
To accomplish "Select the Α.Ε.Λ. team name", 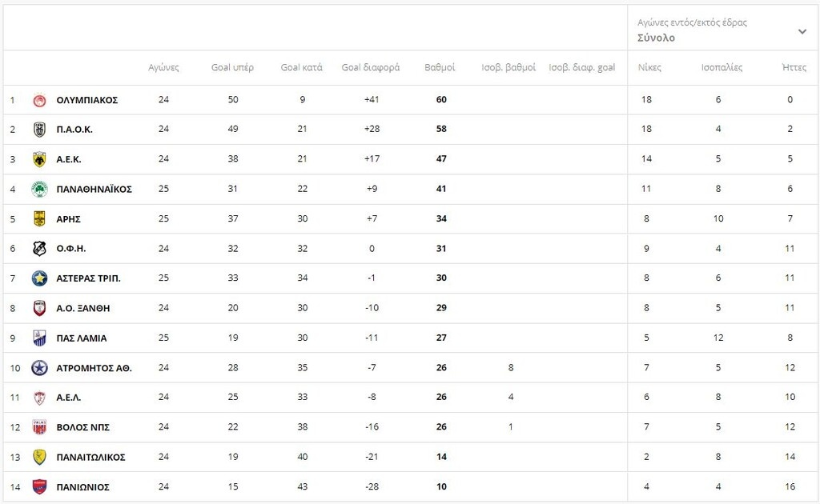I will point(69,398).
